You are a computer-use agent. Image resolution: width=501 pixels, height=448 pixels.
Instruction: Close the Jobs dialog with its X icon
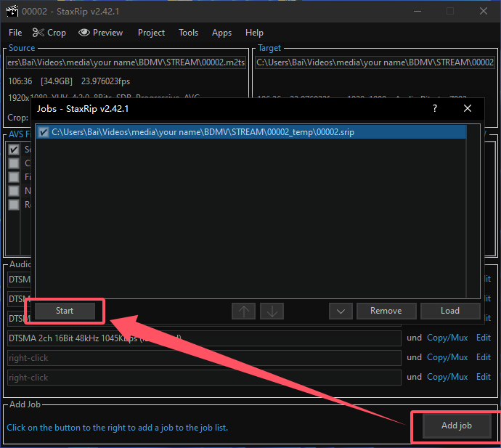pyautogui.click(x=468, y=108)
